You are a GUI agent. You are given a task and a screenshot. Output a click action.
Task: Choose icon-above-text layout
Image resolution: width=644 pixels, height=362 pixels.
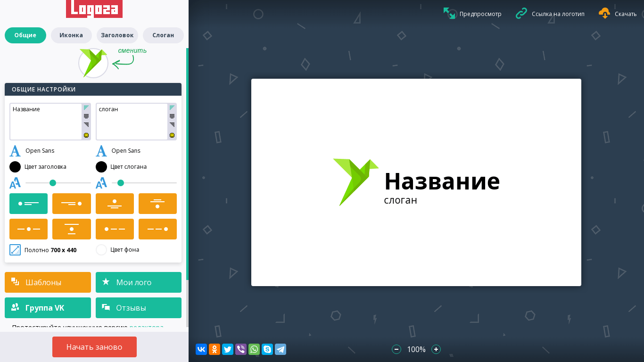[115, 204]
